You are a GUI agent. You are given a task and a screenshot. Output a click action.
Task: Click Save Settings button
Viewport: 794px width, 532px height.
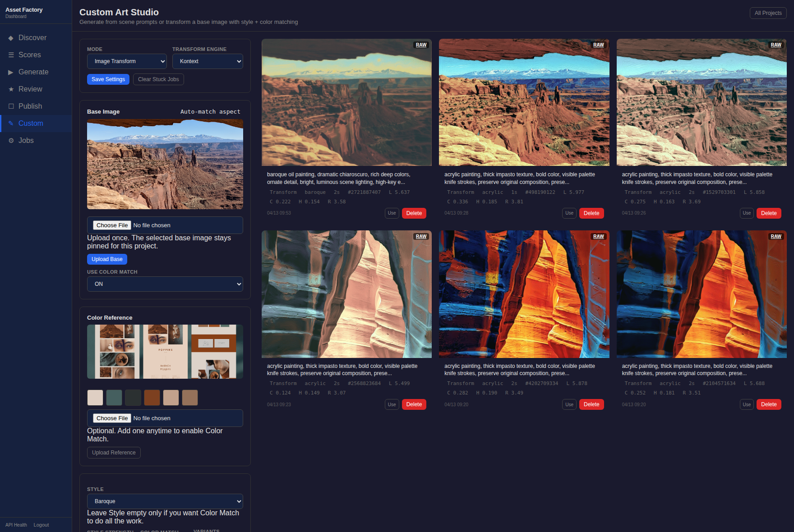coord(108,79)
